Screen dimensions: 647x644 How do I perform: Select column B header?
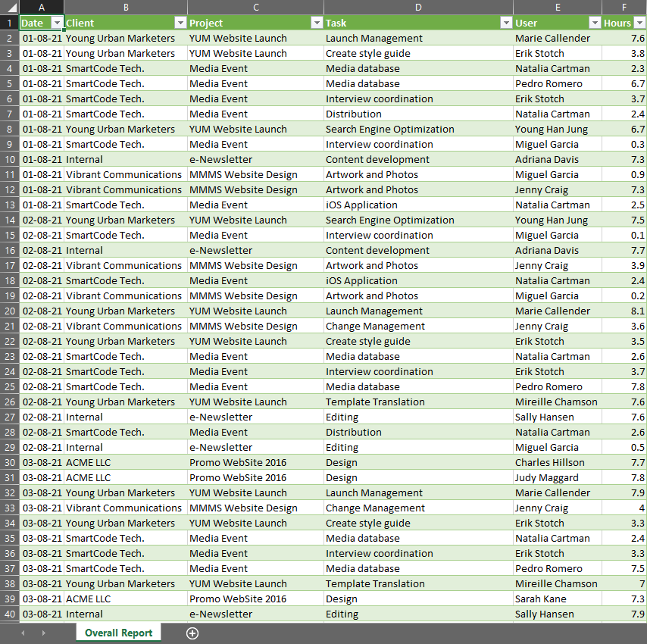(126, 7)
